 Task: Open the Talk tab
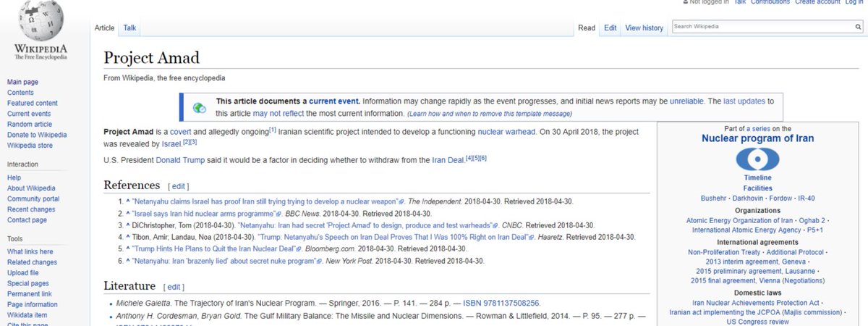tap(129, 28)
